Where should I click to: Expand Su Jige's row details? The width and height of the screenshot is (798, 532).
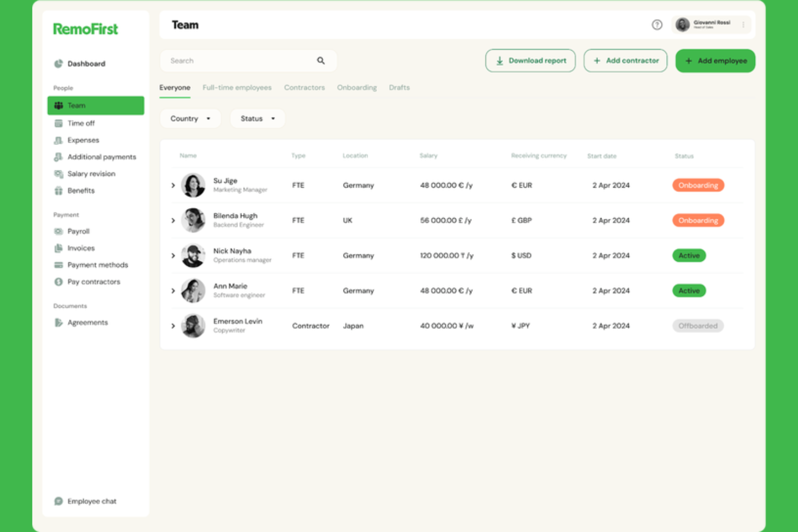pyautogui.click(x=173, y=185)
